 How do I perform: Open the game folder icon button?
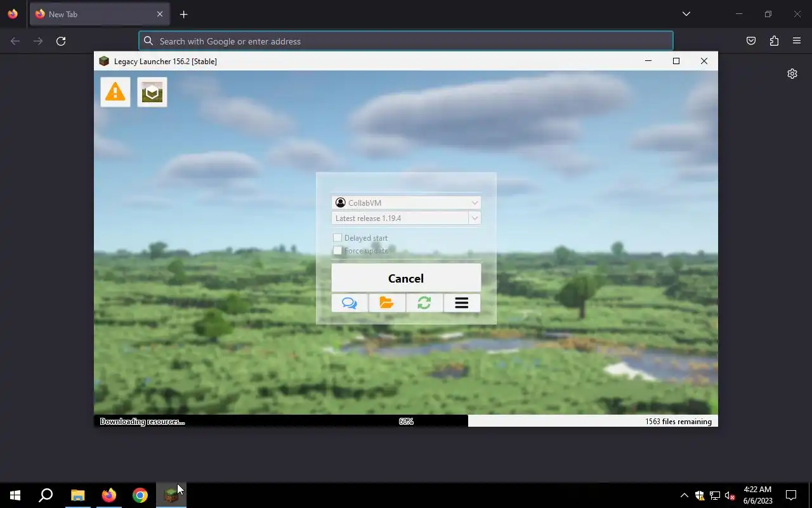387,303
